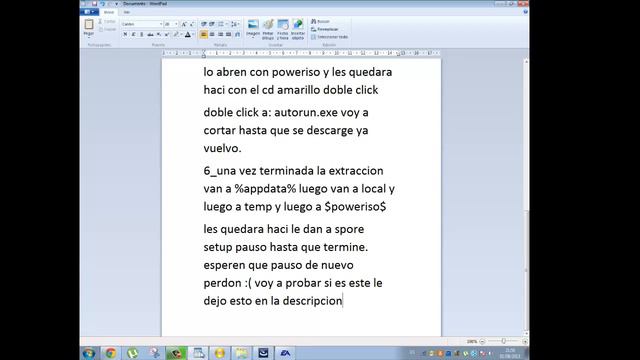Click the bullet list icon
This screenshot has height=360, width=640.
tap(220, 24)
